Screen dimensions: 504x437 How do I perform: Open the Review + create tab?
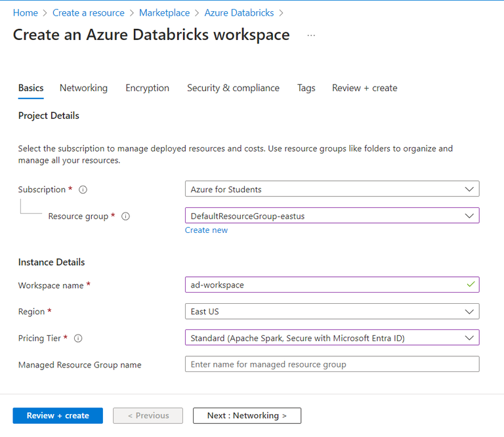pyautogui.click(x=364, y=88)
